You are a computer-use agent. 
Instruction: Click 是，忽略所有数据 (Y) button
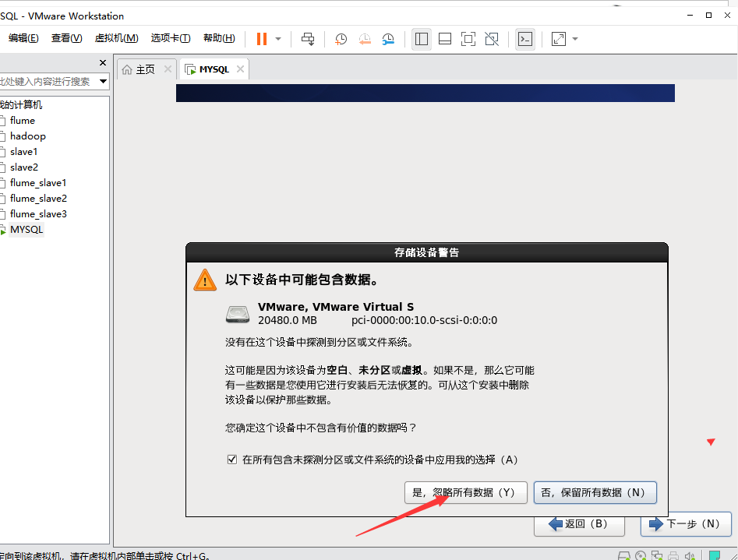pyautogui.click(x=465, y=492)
